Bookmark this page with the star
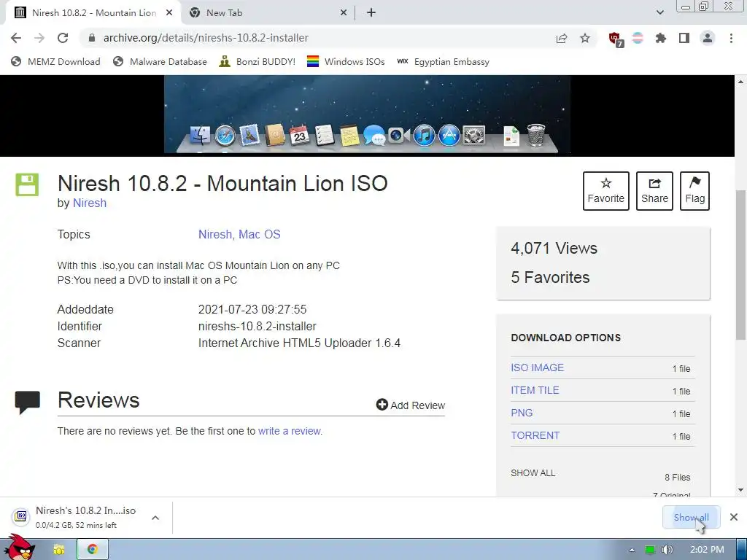747x560 pixels. (585, 38)
